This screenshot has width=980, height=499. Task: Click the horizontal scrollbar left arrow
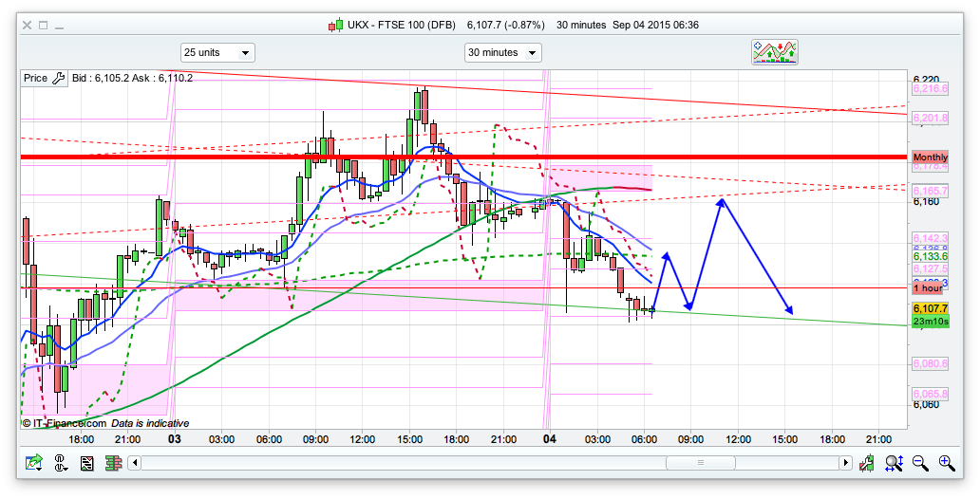(135, 463)
